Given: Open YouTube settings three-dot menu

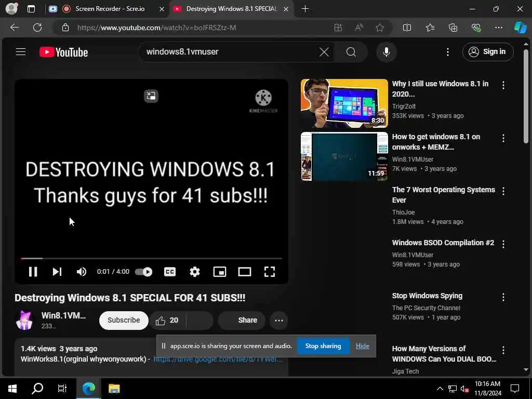Looking at the screenshot, I should coord(447,52).
